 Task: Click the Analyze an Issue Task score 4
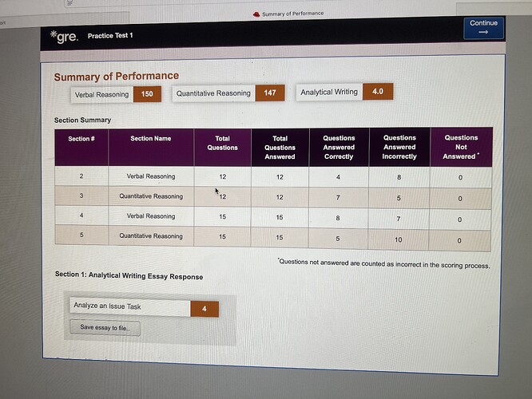[204, 309]
